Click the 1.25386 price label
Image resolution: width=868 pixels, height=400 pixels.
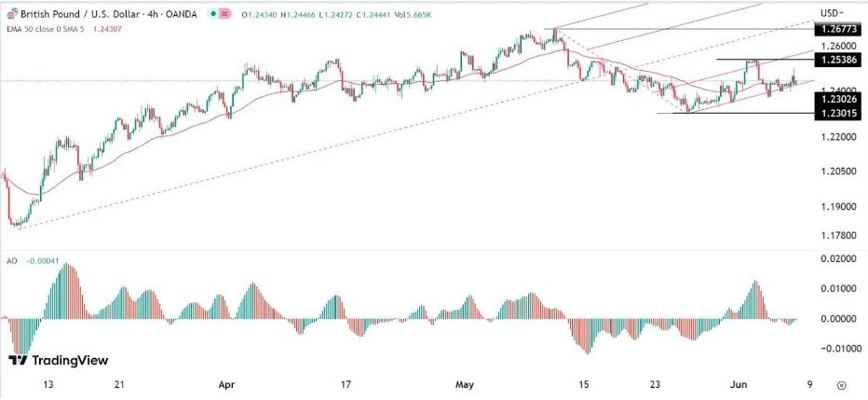[834, 60]
